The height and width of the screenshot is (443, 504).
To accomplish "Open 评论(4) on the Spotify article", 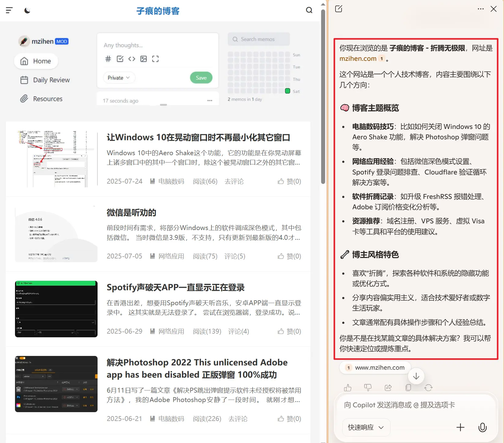I will tap(239, 331).
